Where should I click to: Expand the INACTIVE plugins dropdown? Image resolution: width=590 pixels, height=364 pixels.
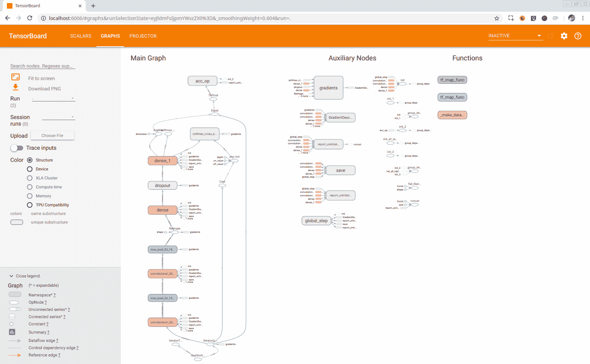coord(515,36)
